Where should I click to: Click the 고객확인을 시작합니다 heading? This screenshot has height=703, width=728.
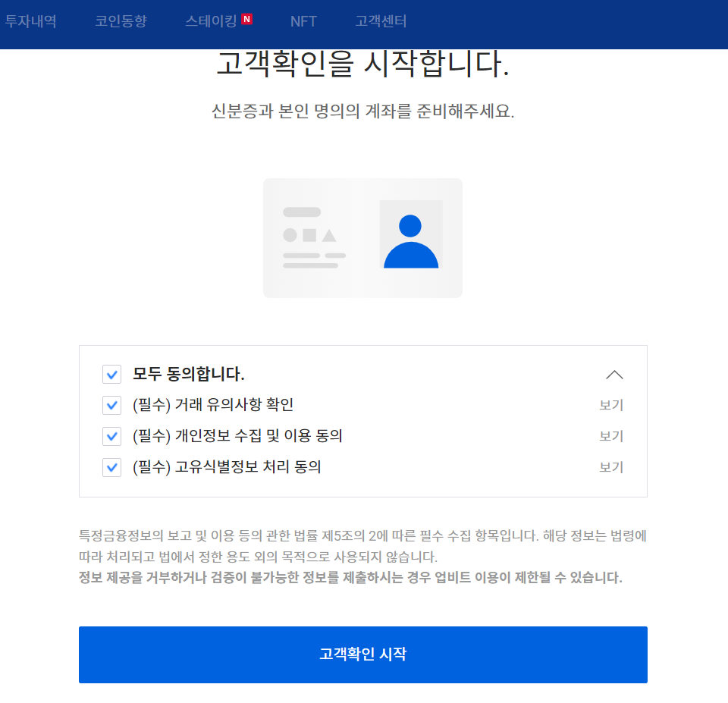tap(363, 64)
